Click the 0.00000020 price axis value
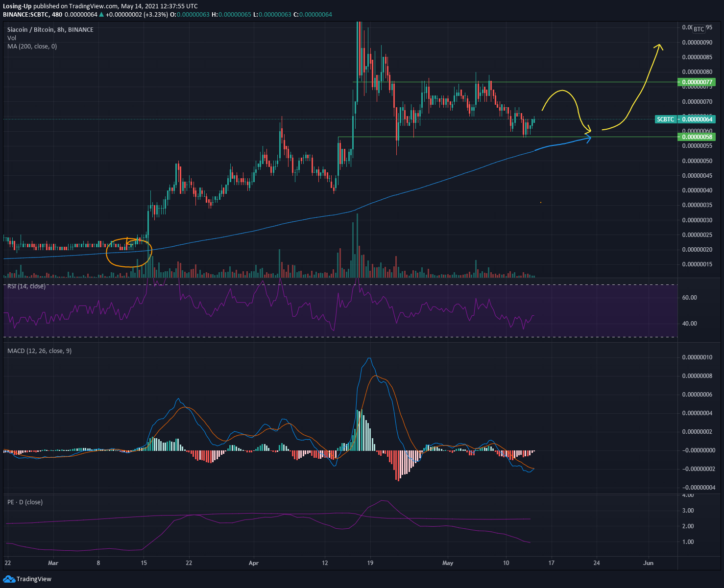 click(697, 250)
